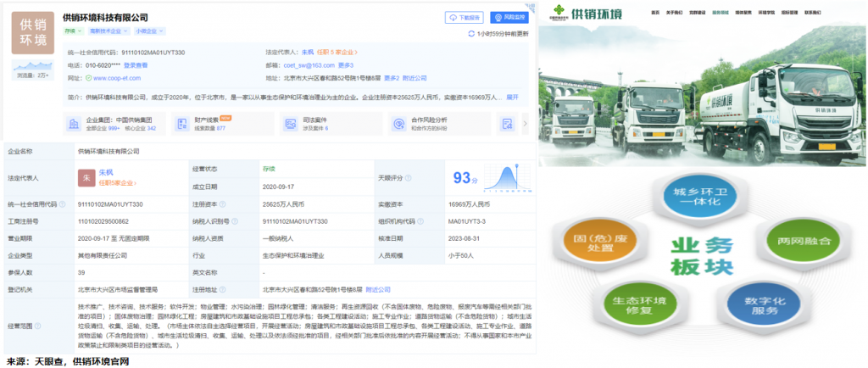Click the blue 风险监控 button

coord(509,17)
